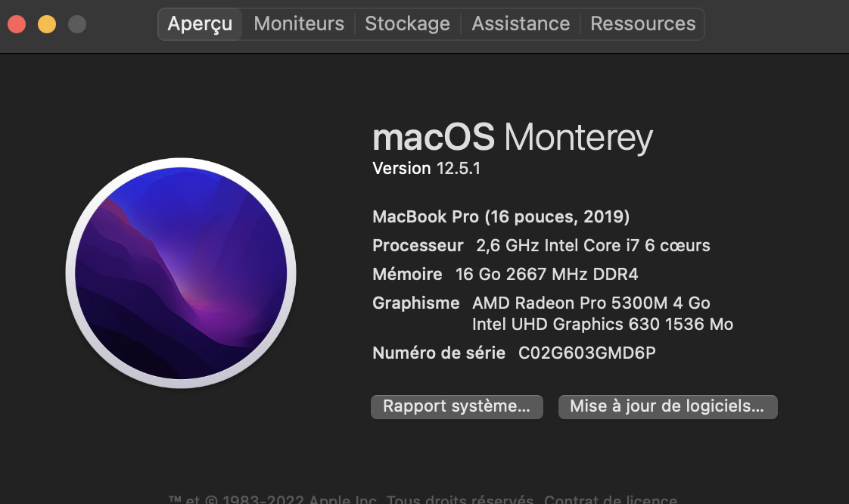Click the red close window button

click(16, 23)
